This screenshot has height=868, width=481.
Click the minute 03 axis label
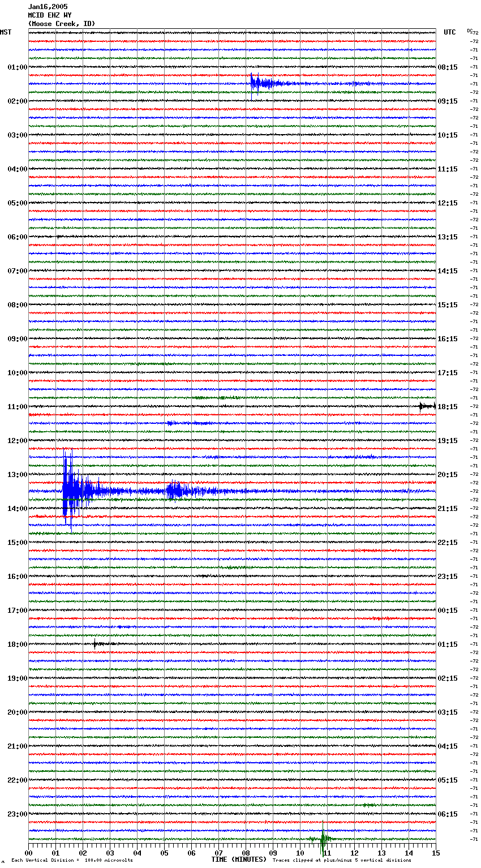coord(110,853)
